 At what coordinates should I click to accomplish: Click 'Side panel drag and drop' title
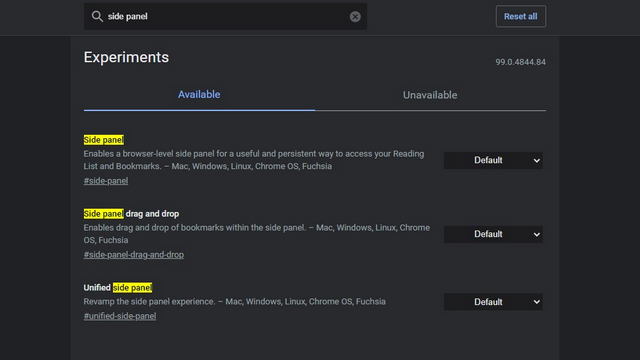(131, 214)
